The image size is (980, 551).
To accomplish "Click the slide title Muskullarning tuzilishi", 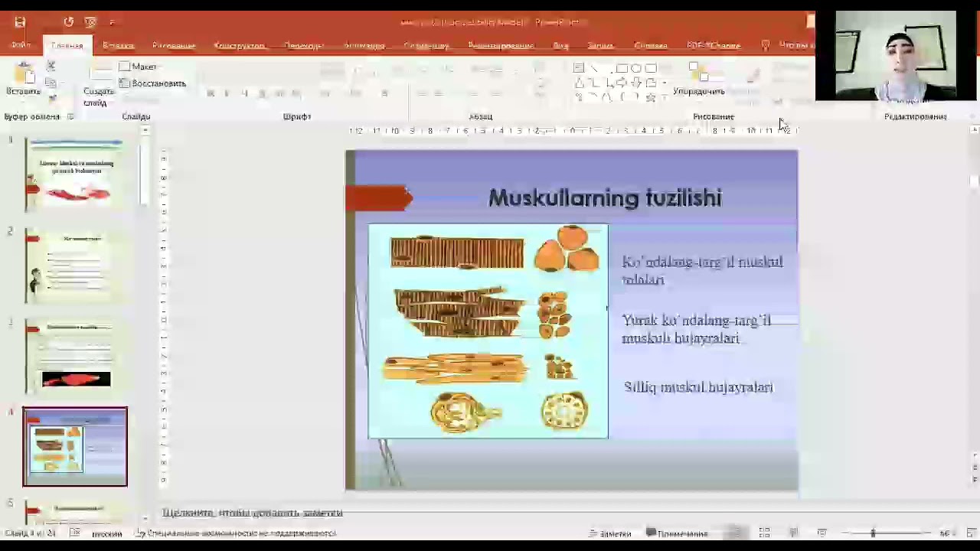I will 605,198.
